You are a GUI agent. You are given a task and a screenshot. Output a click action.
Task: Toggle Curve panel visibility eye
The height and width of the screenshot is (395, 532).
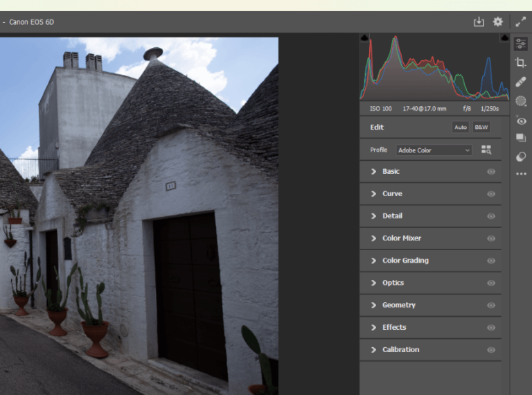491,194
